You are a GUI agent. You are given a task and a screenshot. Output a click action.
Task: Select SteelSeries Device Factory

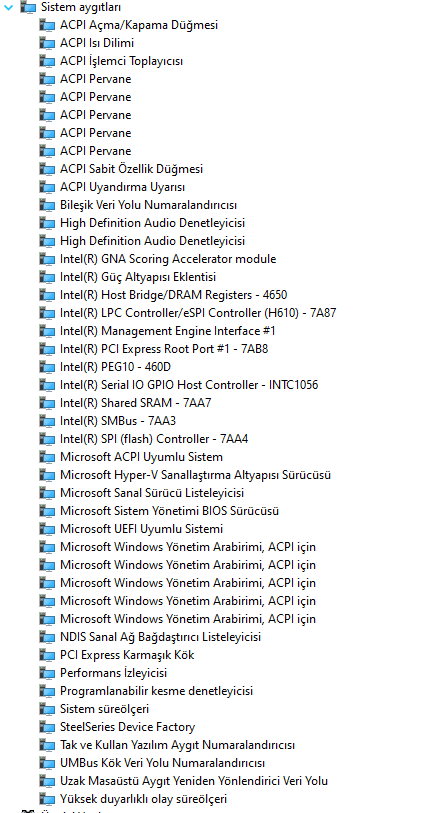pyautogui.click(x=127, y=727)
